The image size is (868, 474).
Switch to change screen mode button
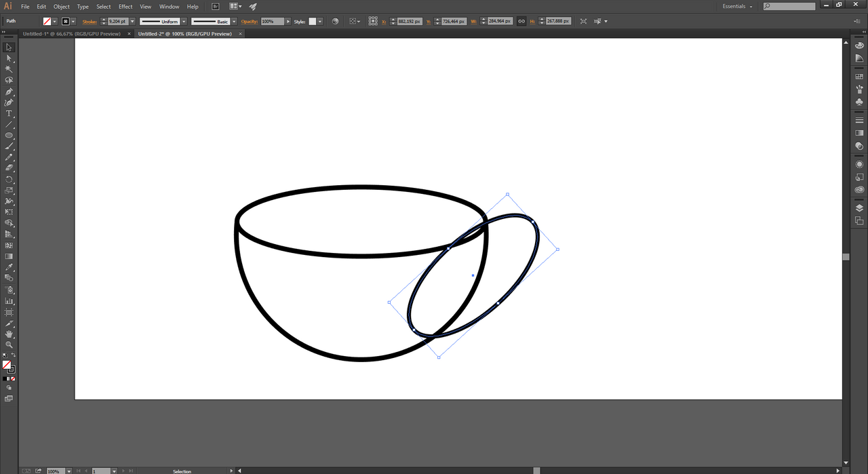point(9,399)
